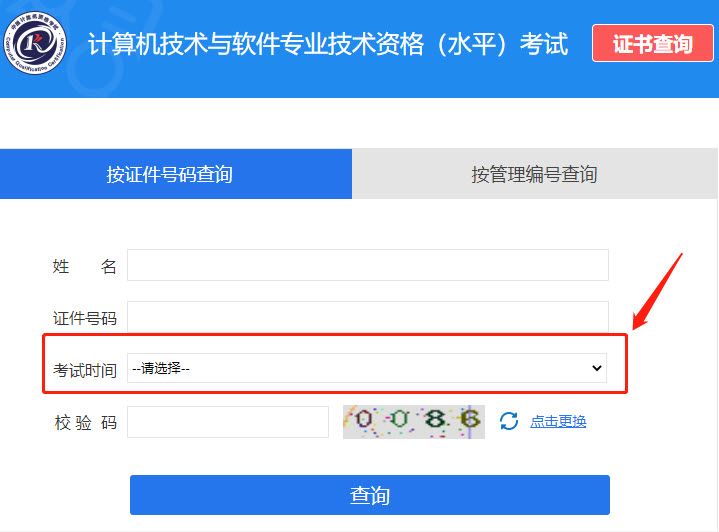Focus the 校验码 input field
719x532 pixels.
228,421
